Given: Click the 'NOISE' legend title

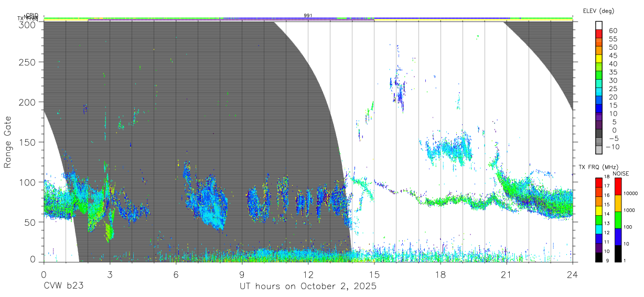Looking at the screenshot, I should tap(621, 173).
